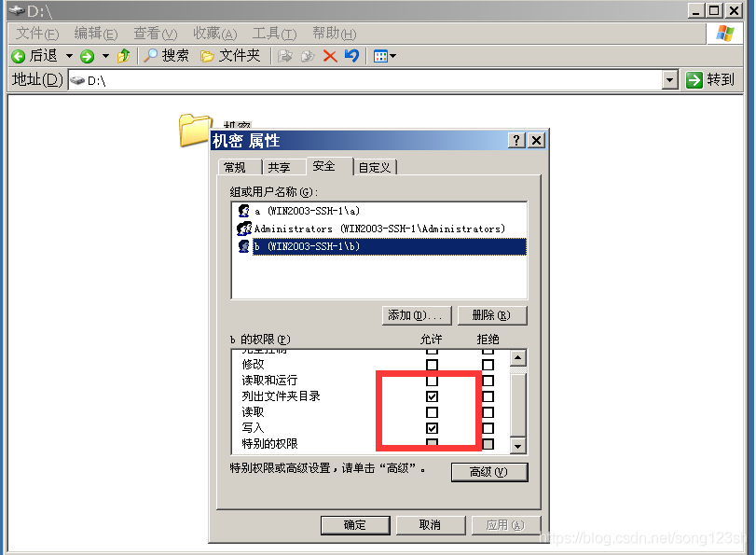Select user b (WIN2003-SSH-1\b)

[x=379, y=246]
